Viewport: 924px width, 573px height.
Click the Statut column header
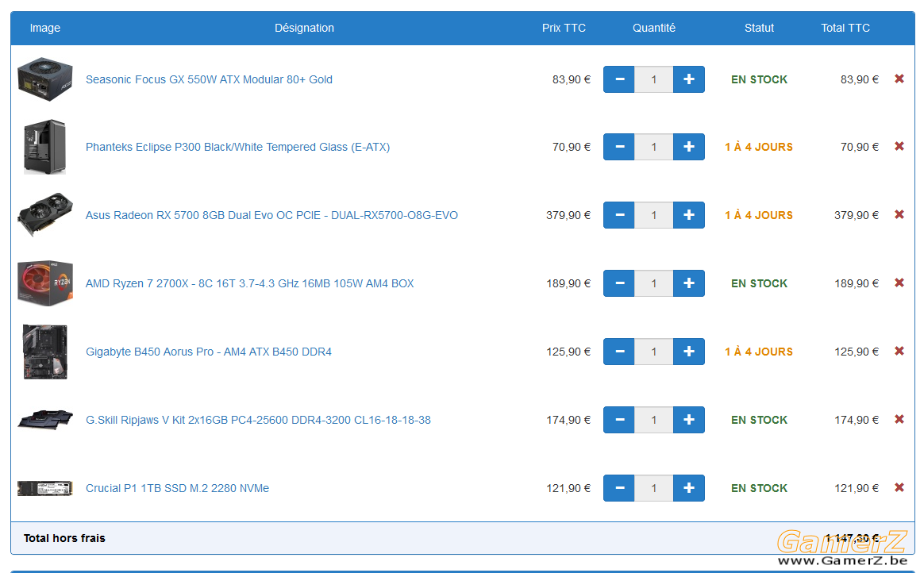click(759, 28)
